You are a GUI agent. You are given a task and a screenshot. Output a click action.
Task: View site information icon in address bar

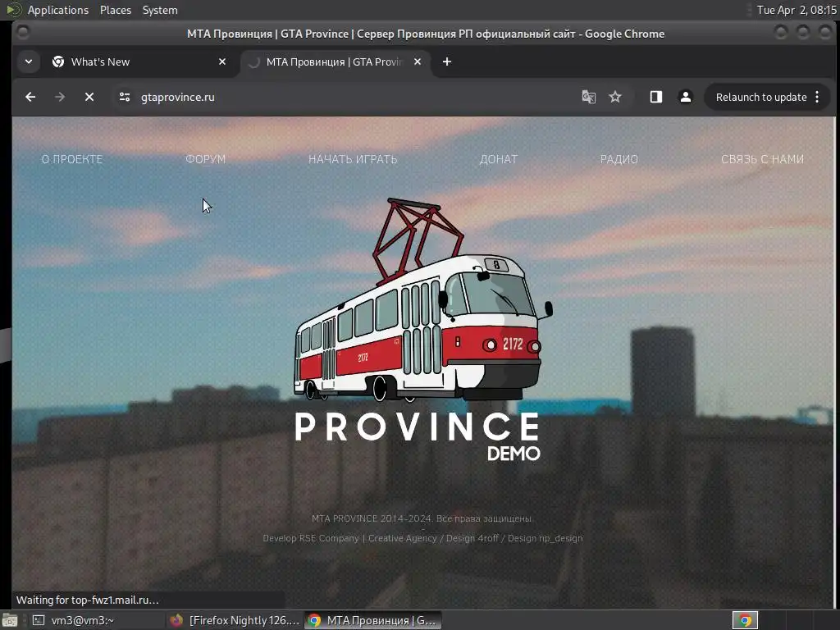(x=125, y=97)
